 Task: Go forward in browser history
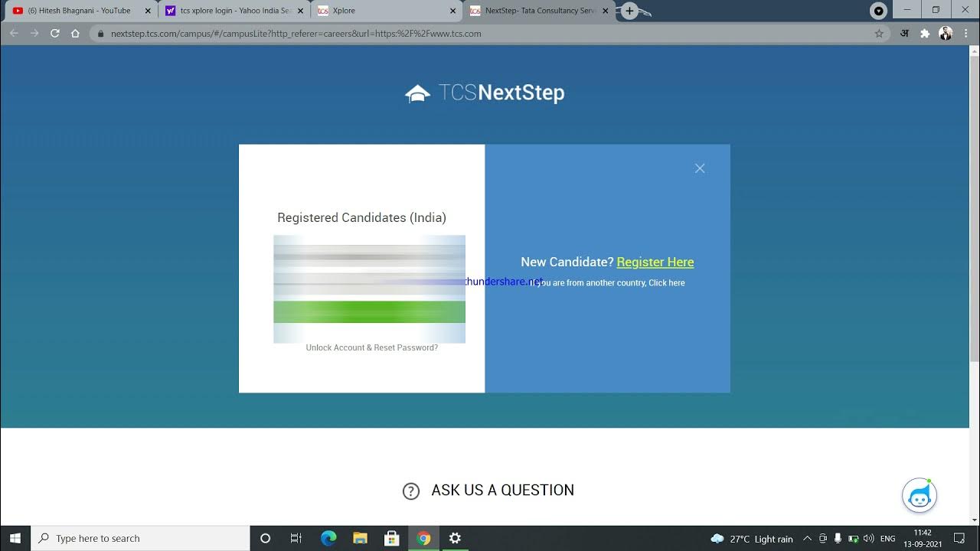pyautogui.click(x=34, y=34)
